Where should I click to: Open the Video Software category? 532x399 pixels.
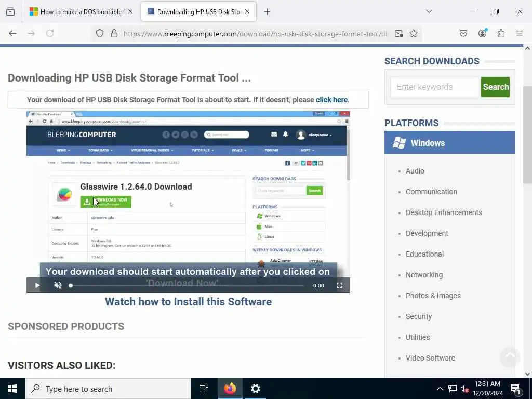pyautogui.click(x=430, y=358)
